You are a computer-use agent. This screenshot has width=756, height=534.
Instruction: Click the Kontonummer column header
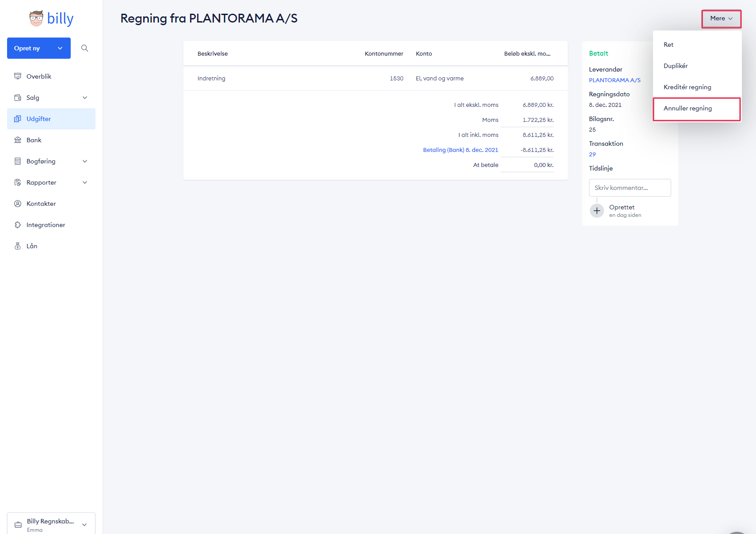tap(384, 53)
